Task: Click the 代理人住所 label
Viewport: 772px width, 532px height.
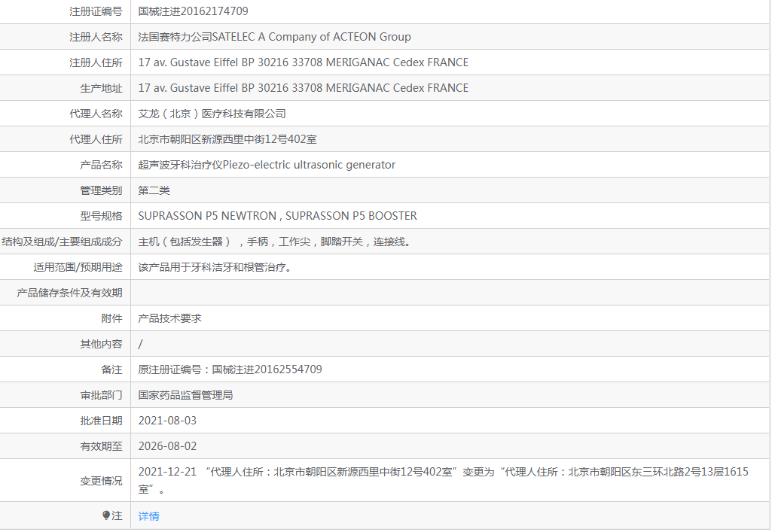Action: [x=96, y=139]
